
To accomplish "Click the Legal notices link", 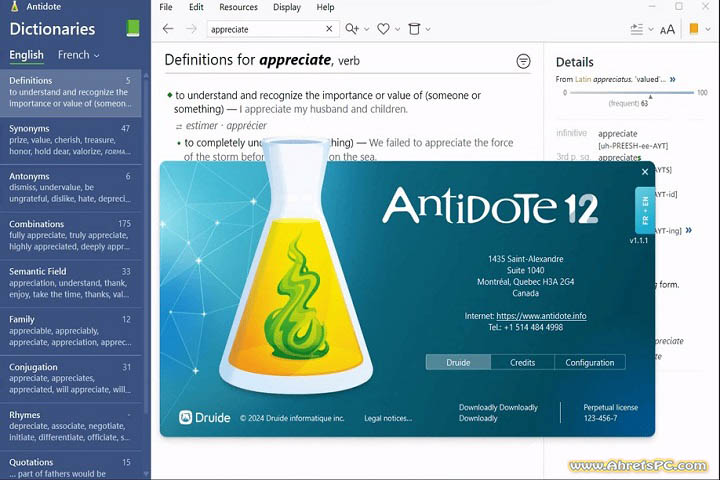I will pos(388,418).
